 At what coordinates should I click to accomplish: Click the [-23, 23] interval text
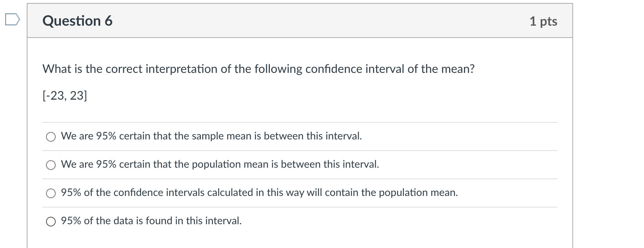point(64,96)
